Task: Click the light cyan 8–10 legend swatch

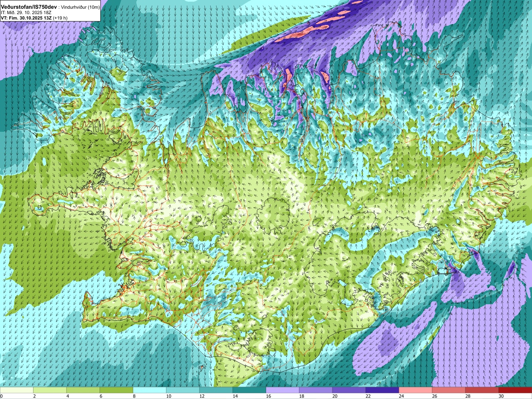Action: click(x=150, y=390)
